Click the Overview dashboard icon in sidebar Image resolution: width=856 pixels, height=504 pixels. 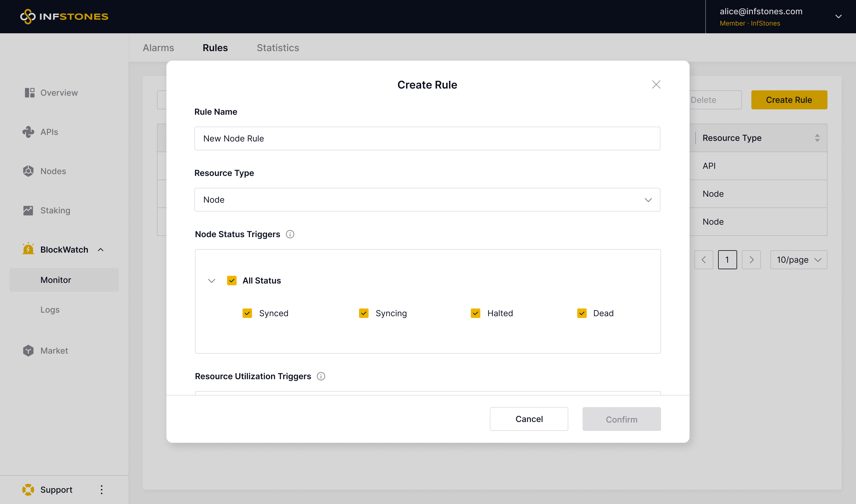click(x=29, y=93)
